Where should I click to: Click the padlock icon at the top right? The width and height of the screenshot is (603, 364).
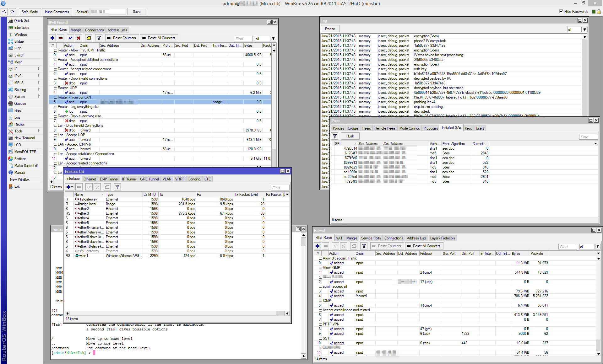[599, 12]
